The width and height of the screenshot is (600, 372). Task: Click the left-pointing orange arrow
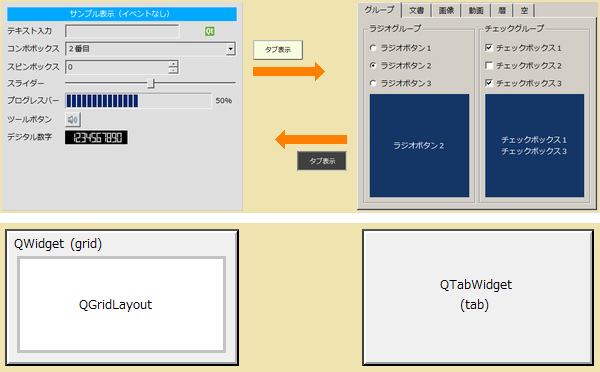[311, 139]
